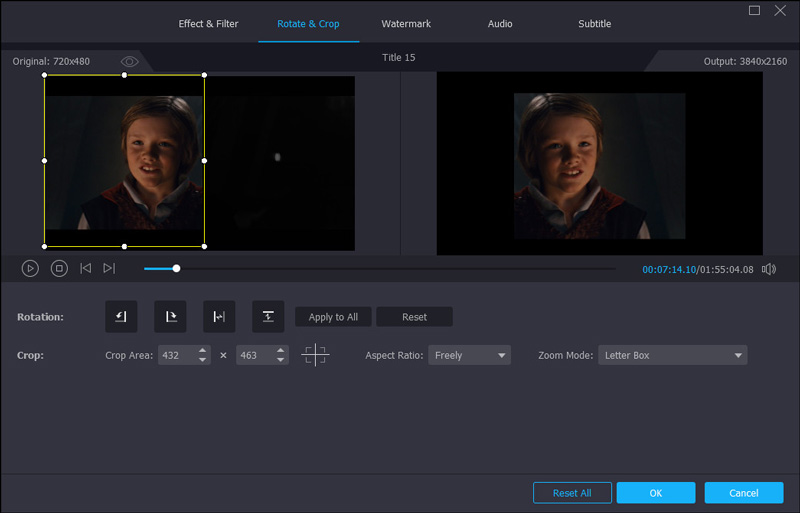Expand the Zoom Mode Letter Box dropdown

point(672,355)
